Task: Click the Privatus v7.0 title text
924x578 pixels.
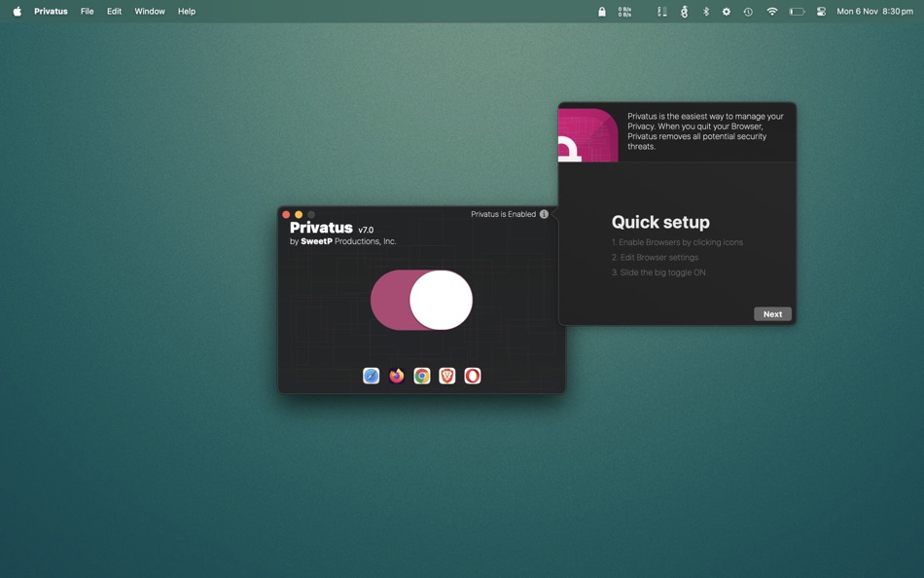Action: pos(332,228)
